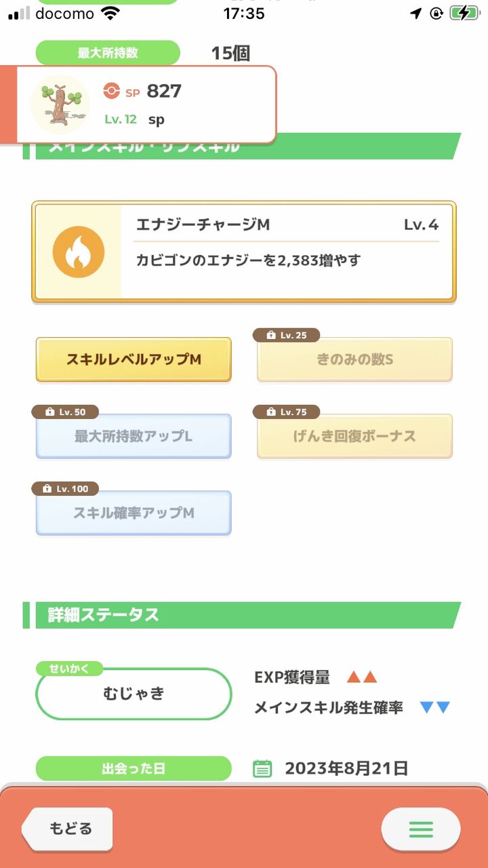Tap the flame Energy Charge skill icon
The height and width of the screenshot is (868, 488).
(x=79, y=252)
